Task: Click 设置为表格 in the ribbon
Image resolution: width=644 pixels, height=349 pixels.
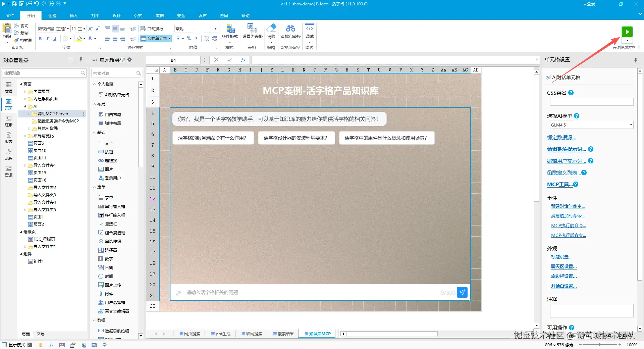Action: (252, 31)
